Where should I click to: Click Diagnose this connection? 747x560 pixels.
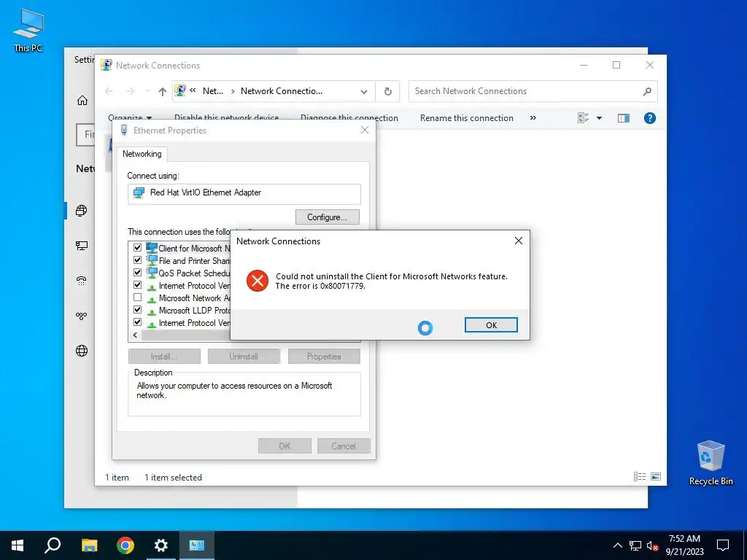(x=349, y=118)
